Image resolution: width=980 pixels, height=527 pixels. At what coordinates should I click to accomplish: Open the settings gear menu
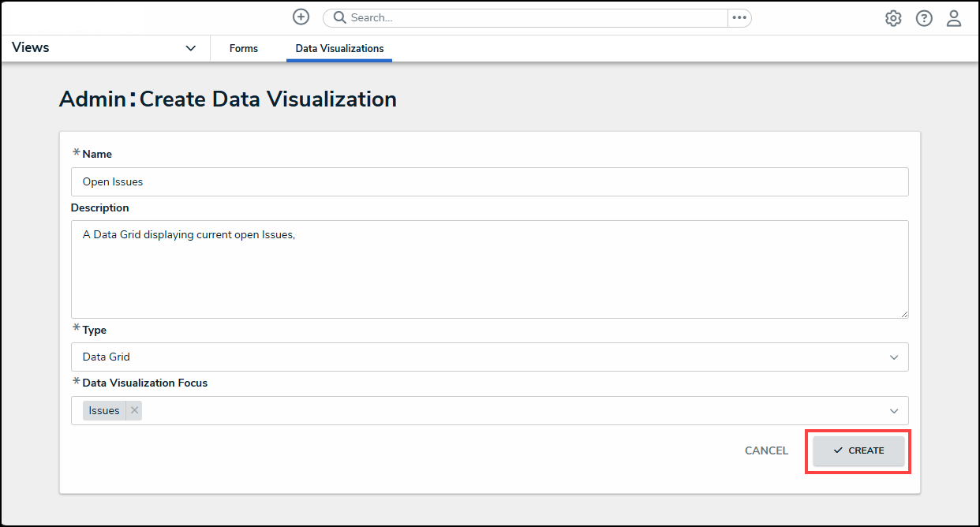(x=893, y=18)
